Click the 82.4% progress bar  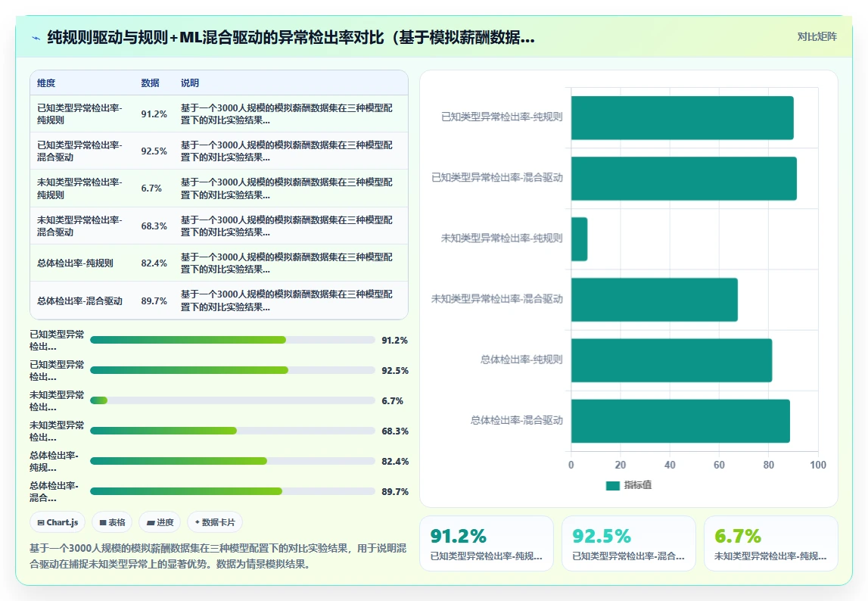232,461
